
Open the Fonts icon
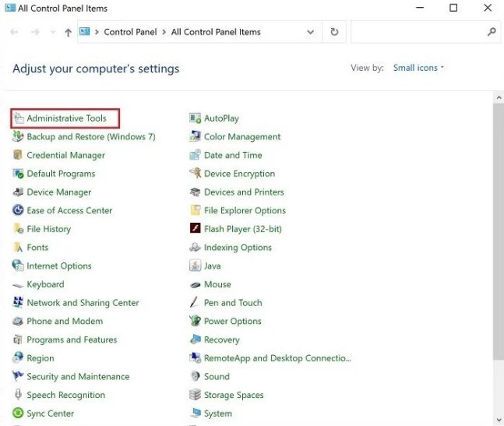[18, 248]
